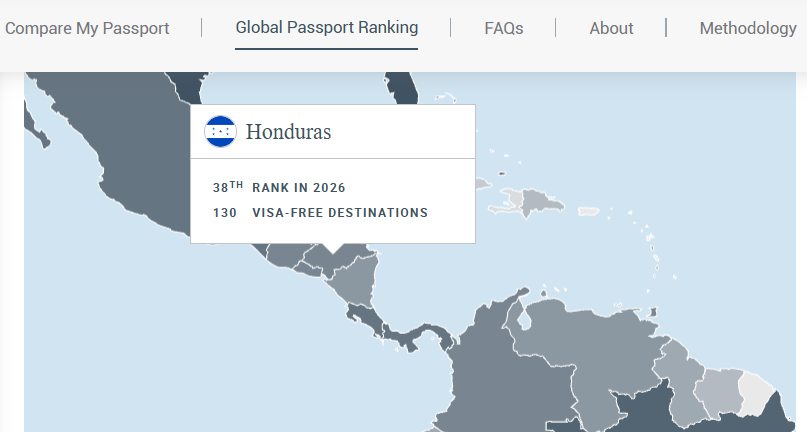
Task: Select the Global Passport Ranking tab
Action: click(x=326, y=27)
